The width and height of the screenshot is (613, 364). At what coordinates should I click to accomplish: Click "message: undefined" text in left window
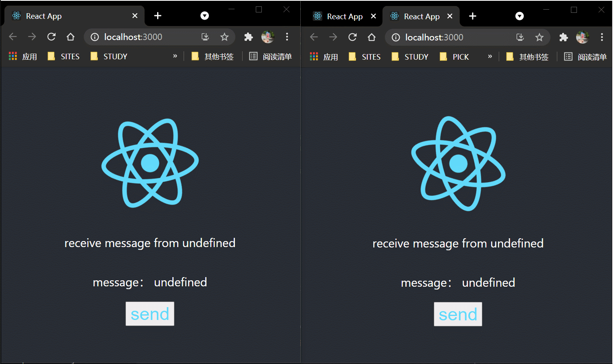click(x=150, y=282)
